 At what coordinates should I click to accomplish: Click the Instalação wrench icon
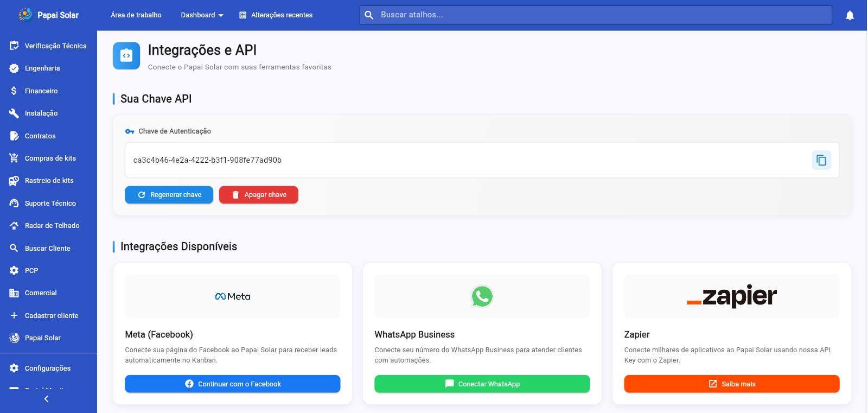tap(14, 113)
